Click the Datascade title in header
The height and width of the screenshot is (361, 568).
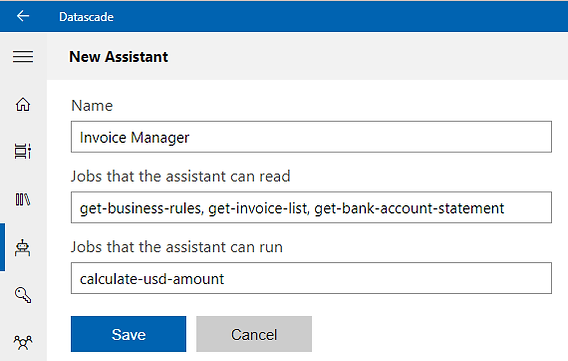pyautogui.click(x=86, y=17)
